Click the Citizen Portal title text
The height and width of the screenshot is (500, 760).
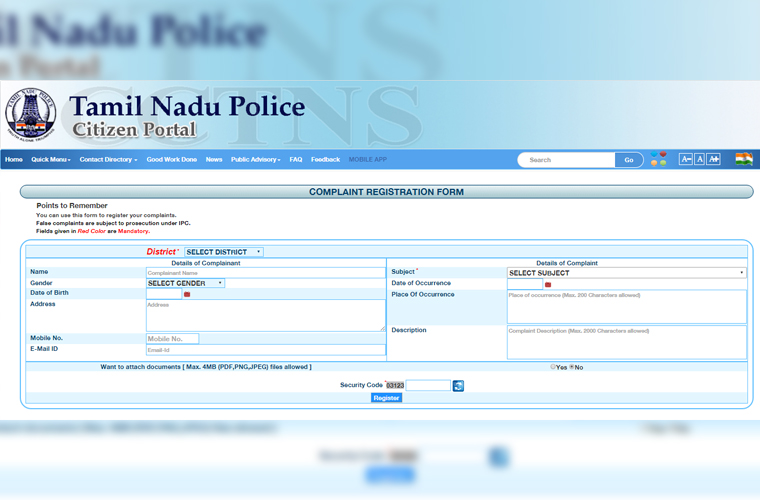(x=134, y=130)
